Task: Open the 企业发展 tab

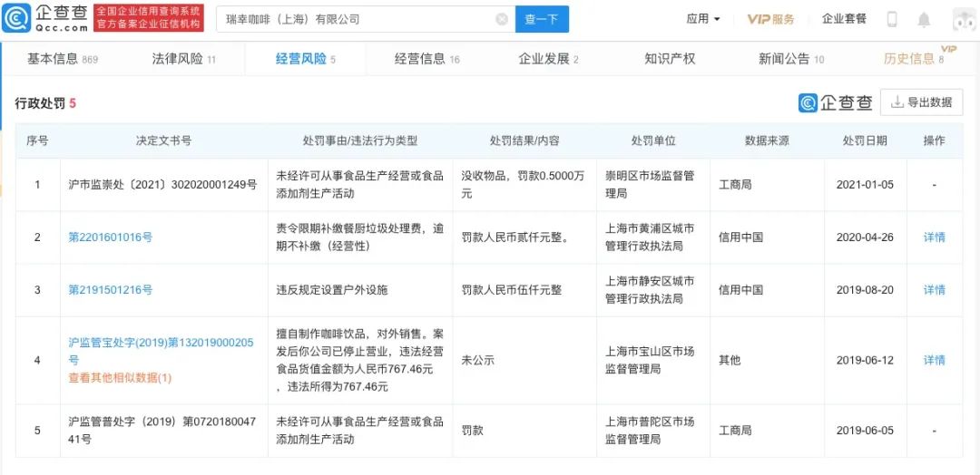Action: (548, 59)
